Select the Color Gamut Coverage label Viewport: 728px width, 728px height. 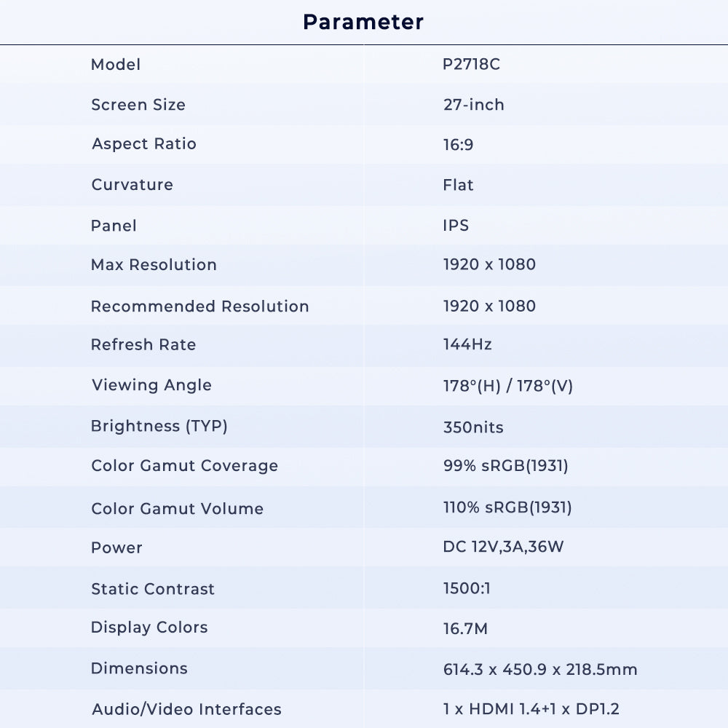tap(184, 466)
